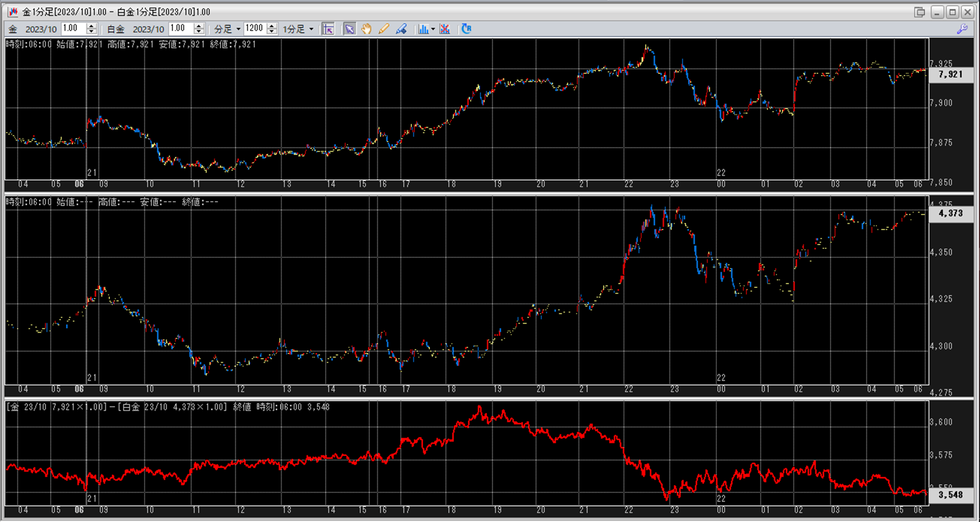Expand the 分足 chart type dropdown

pos(239,29)
